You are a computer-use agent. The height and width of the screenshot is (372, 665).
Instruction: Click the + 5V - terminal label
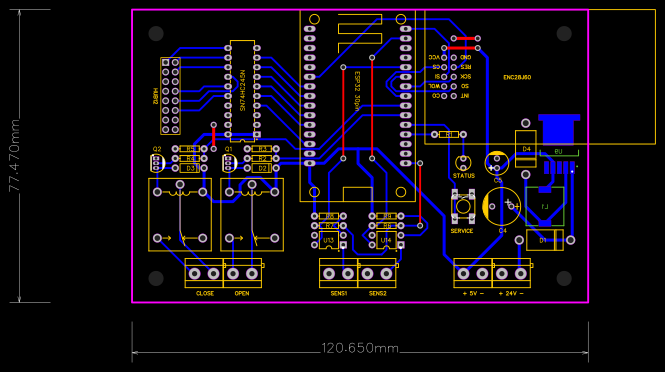pos(473,294)
